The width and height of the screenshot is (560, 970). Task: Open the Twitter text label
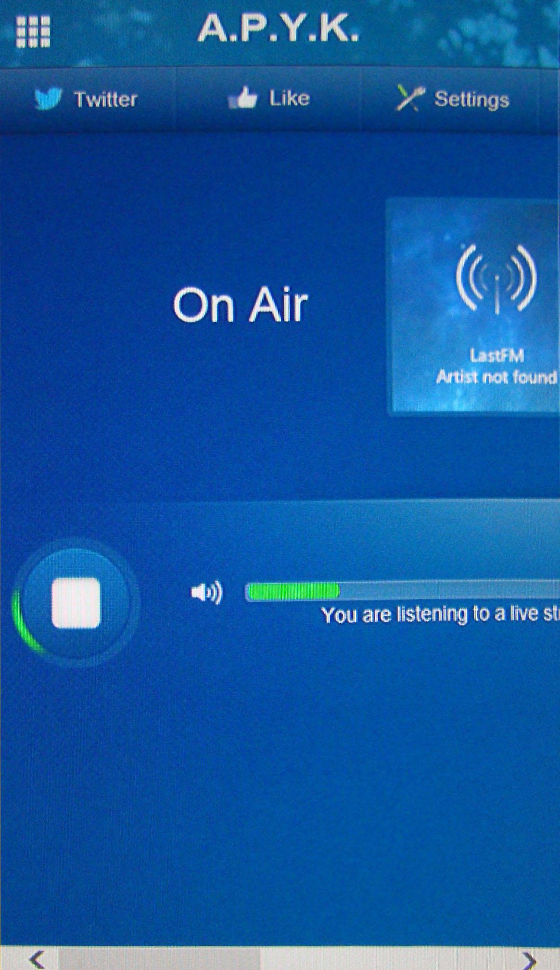pyautogui.click(x=105, y=100)
